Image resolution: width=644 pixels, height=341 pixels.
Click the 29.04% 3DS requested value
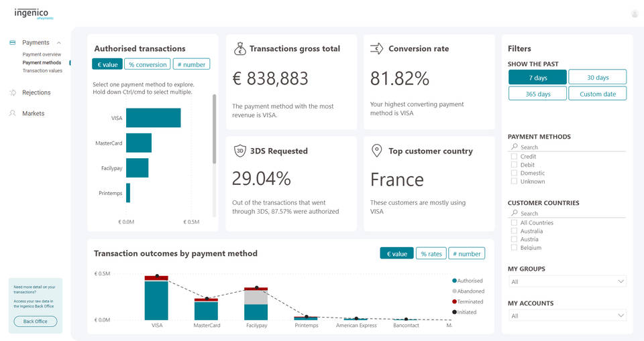(x=261, y=178)
